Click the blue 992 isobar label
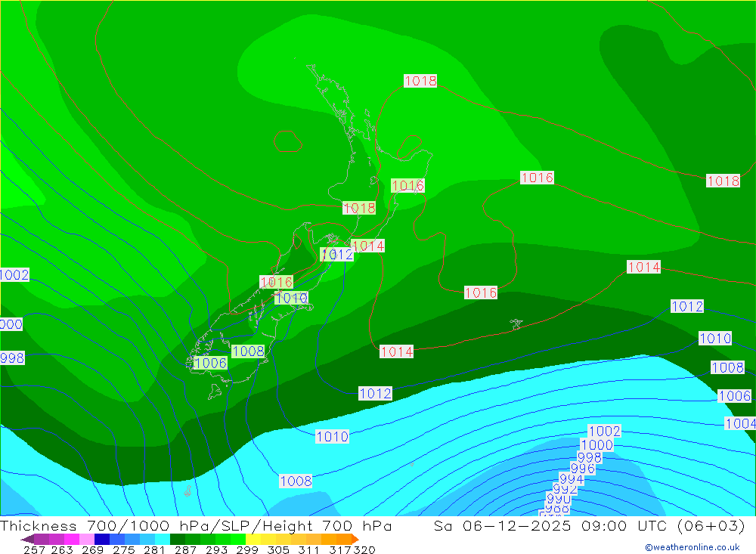756x554 pixels. (x=565, y=489)
